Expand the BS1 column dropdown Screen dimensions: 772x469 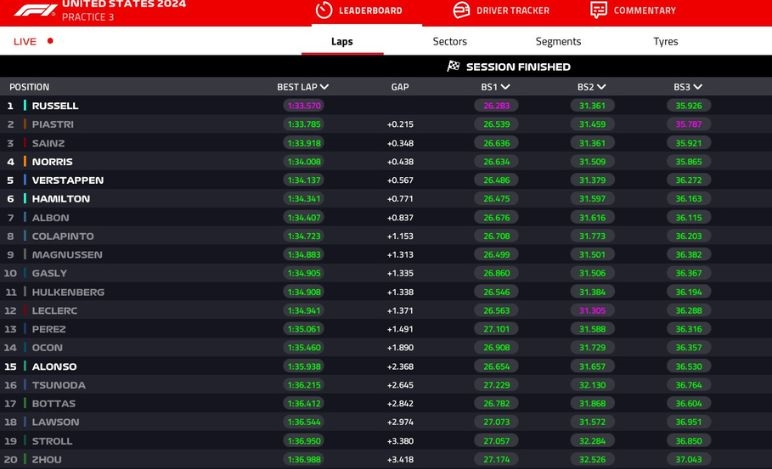coord(503,87)
